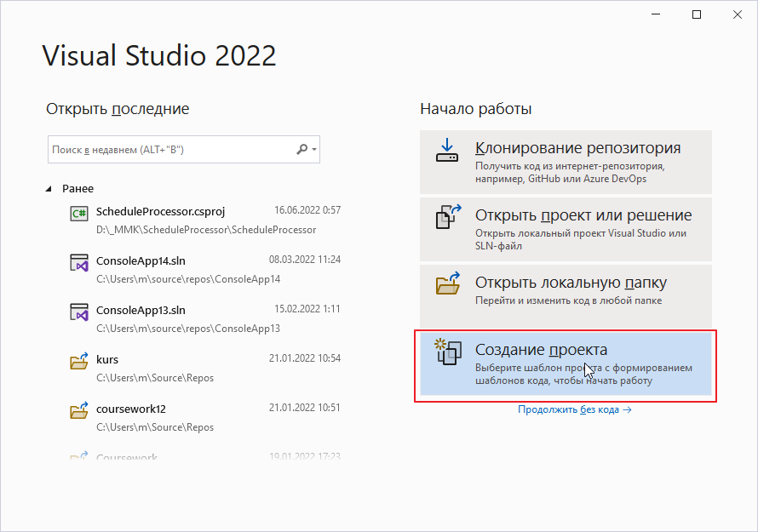
Task: Click in the recent projects search field
Action: click(x=170, y=150)
